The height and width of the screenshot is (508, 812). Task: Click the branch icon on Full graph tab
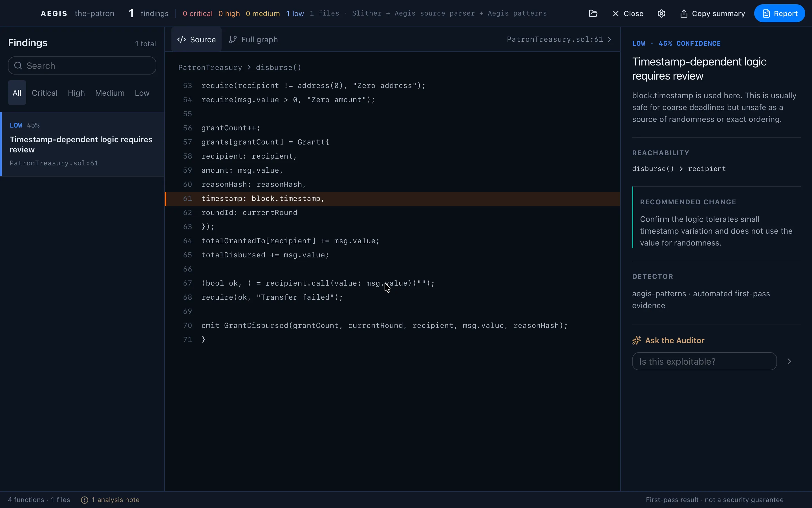pyautogui.click(x=233, y=39)
